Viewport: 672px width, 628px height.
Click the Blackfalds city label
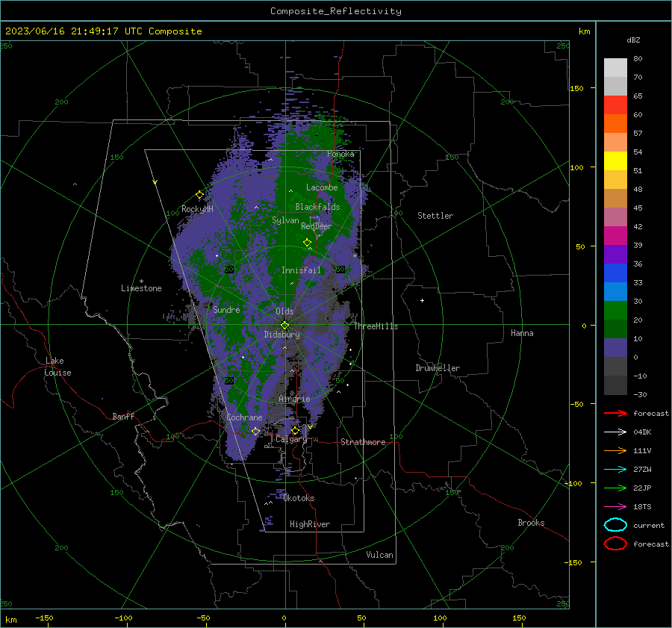pyautogui.click(x=317, y=207)
